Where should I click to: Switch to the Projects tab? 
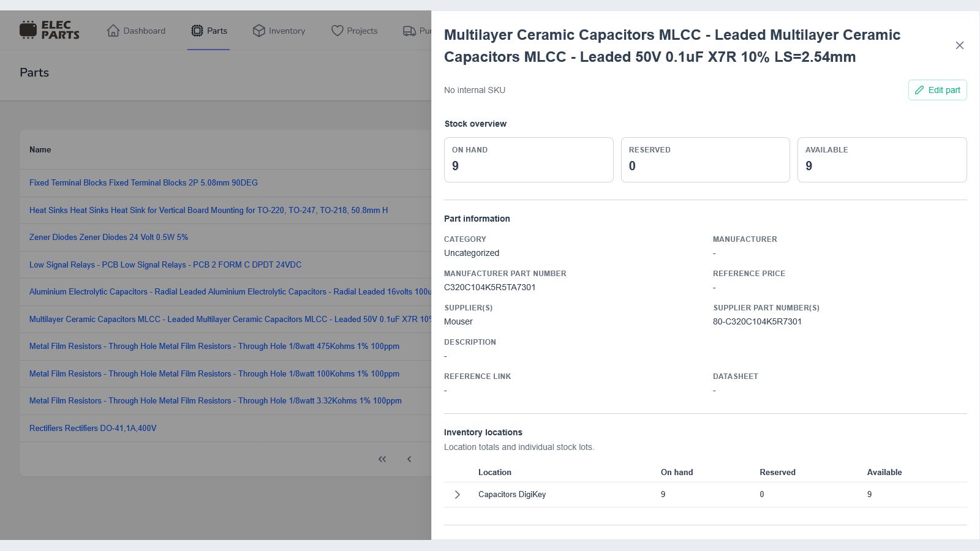[354, 31]
